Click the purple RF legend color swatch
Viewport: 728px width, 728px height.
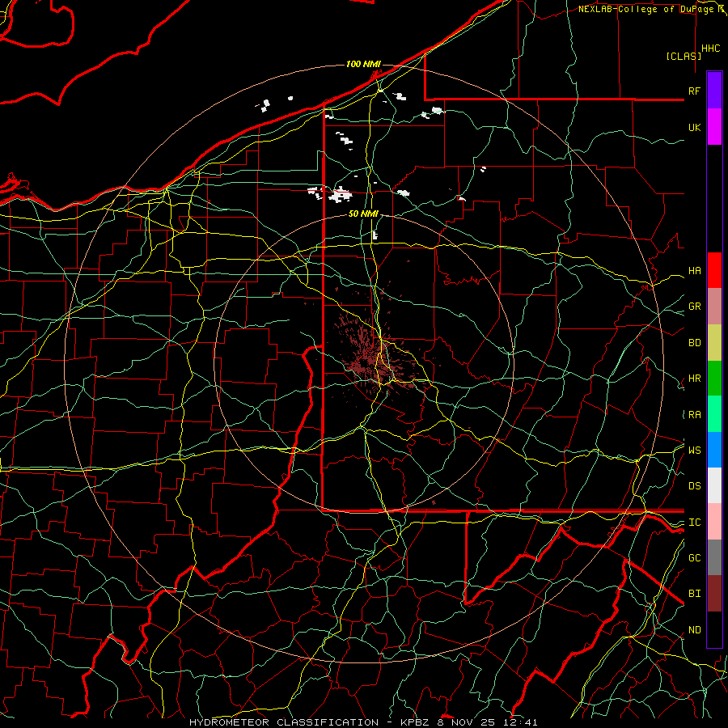point(714,91)
